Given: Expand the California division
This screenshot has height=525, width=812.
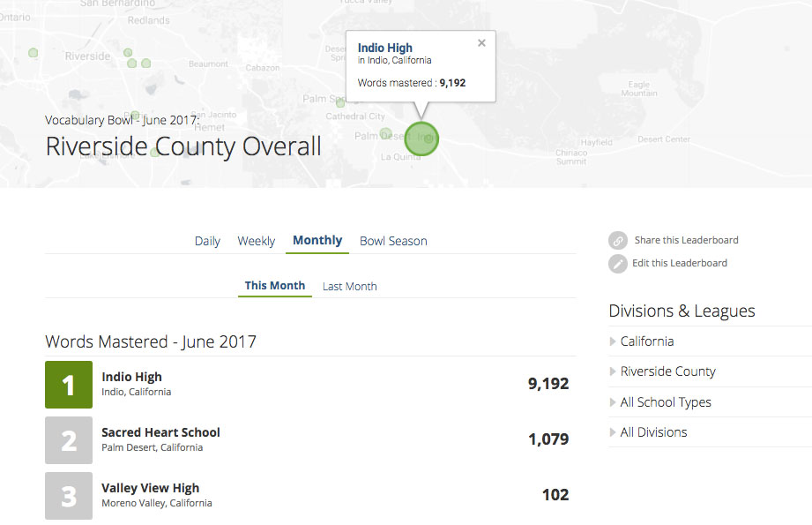Looking at the screenshot, I should point(647,341).
